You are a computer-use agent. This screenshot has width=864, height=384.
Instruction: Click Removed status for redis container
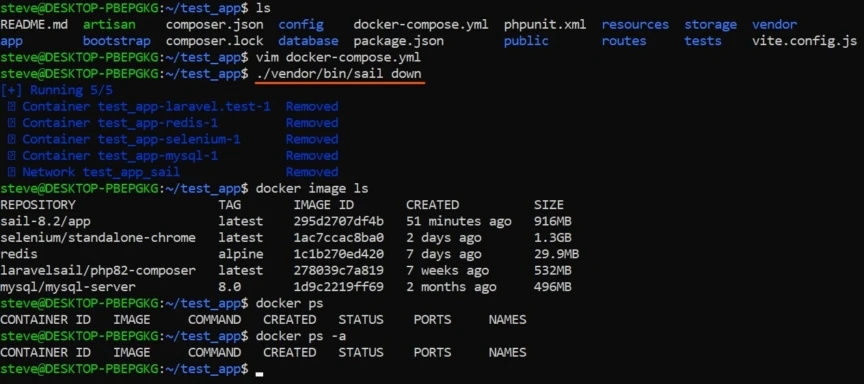tap(312, 123)
